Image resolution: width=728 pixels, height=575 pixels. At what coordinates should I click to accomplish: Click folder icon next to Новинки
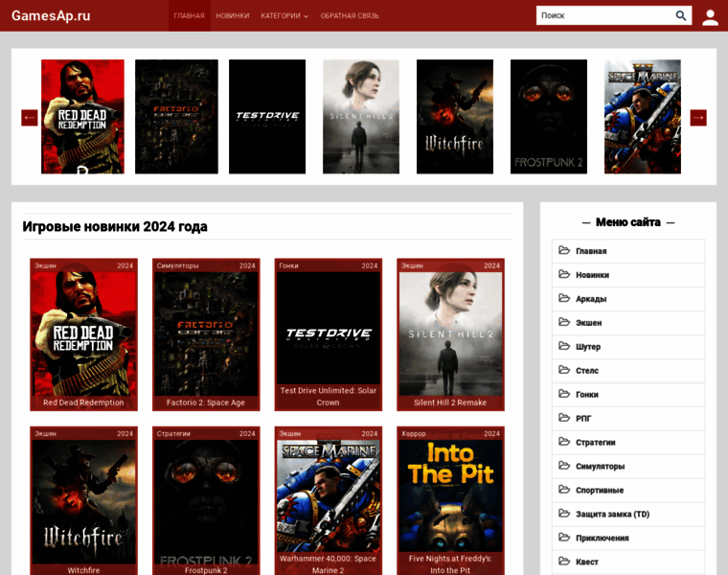(564, 274)
